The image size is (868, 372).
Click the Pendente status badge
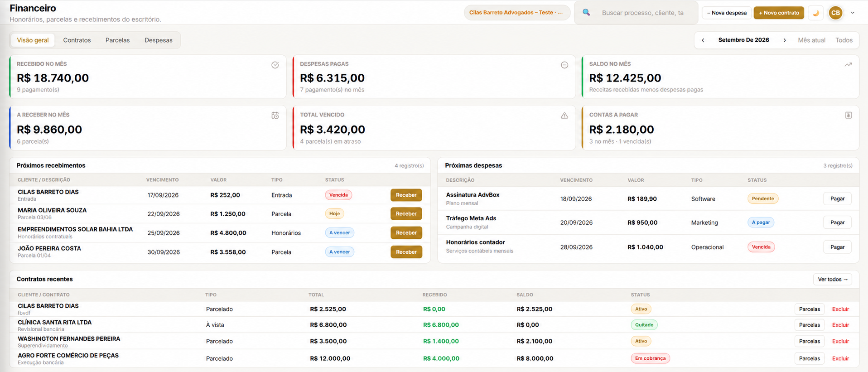pos(763,198)
